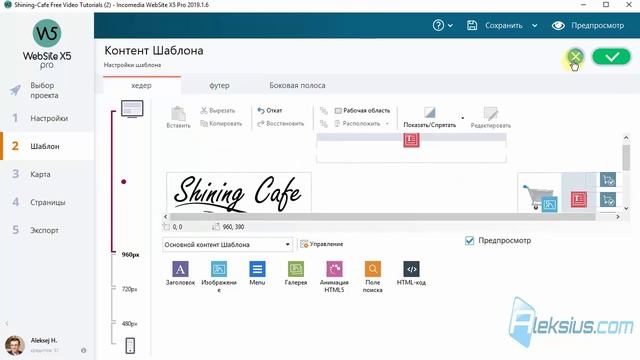Go to Выбор проекта in sidebar

point(47,90)
